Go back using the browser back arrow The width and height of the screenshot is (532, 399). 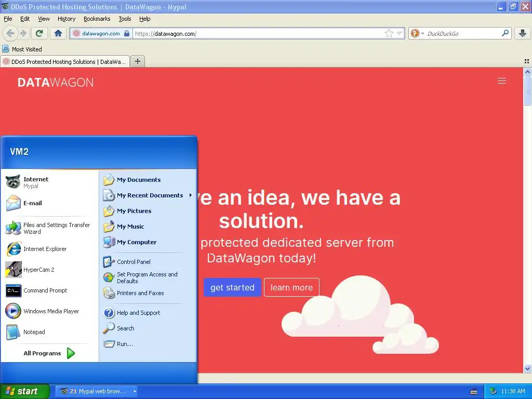tap(10, 33)
